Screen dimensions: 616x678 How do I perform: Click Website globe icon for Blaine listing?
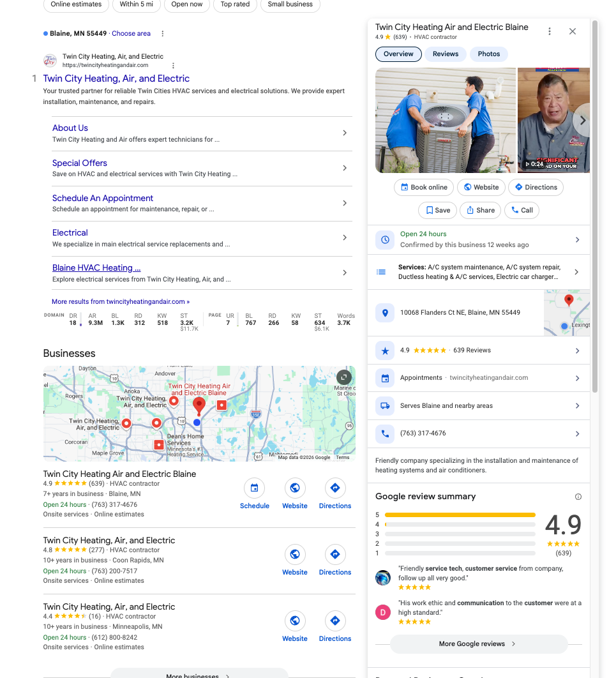(295, 488)
